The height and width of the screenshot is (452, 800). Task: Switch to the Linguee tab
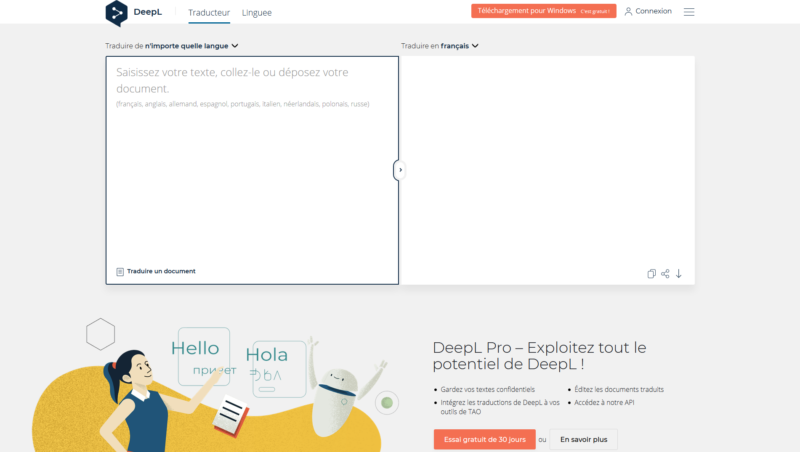(257, 13)
